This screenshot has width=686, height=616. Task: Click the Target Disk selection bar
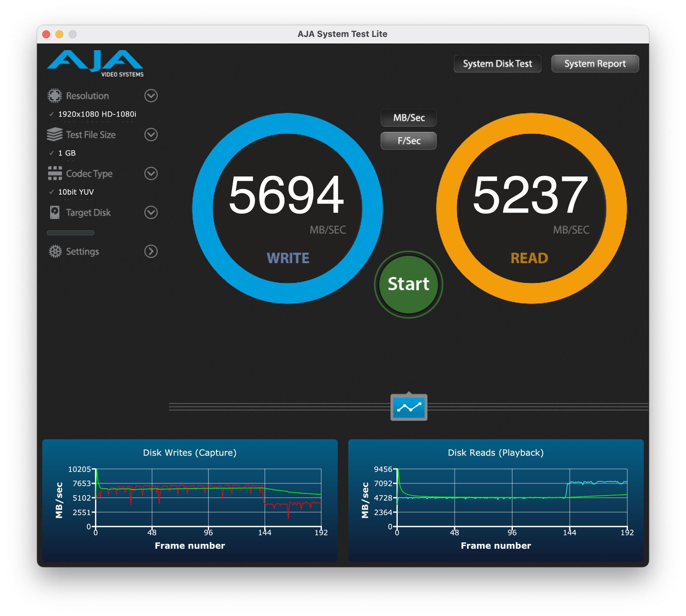70,233
